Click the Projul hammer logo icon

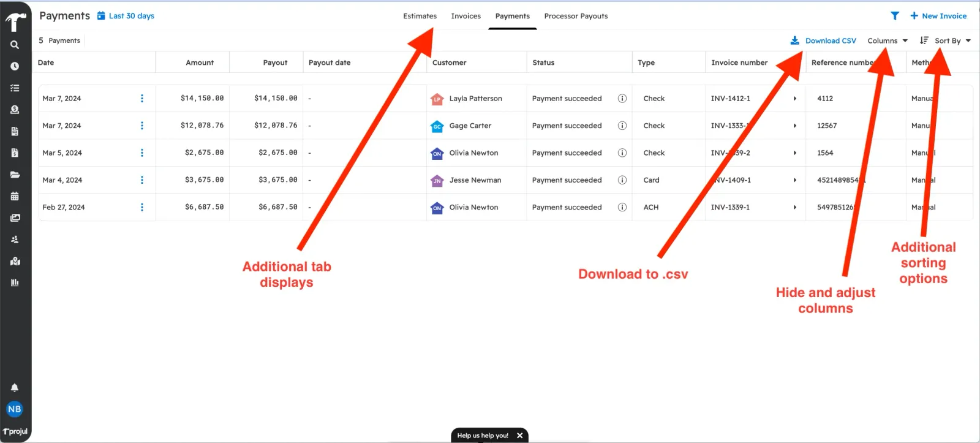pos(15,22)
